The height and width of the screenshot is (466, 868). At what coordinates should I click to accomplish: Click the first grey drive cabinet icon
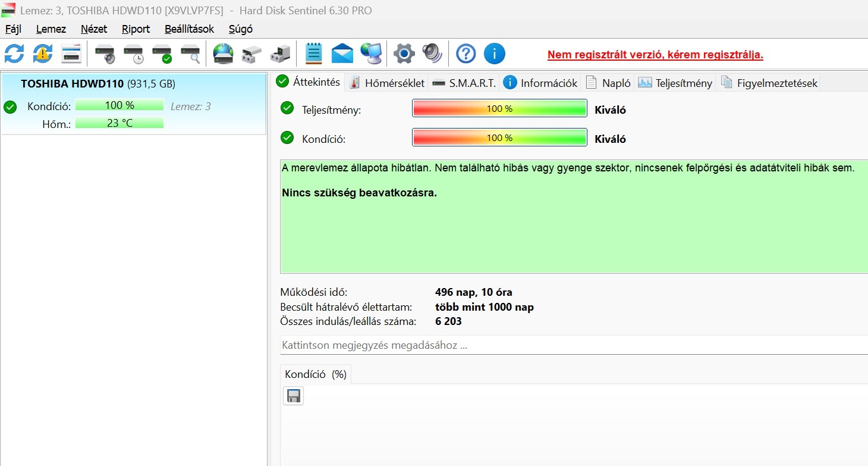click(x=252, y=54)
